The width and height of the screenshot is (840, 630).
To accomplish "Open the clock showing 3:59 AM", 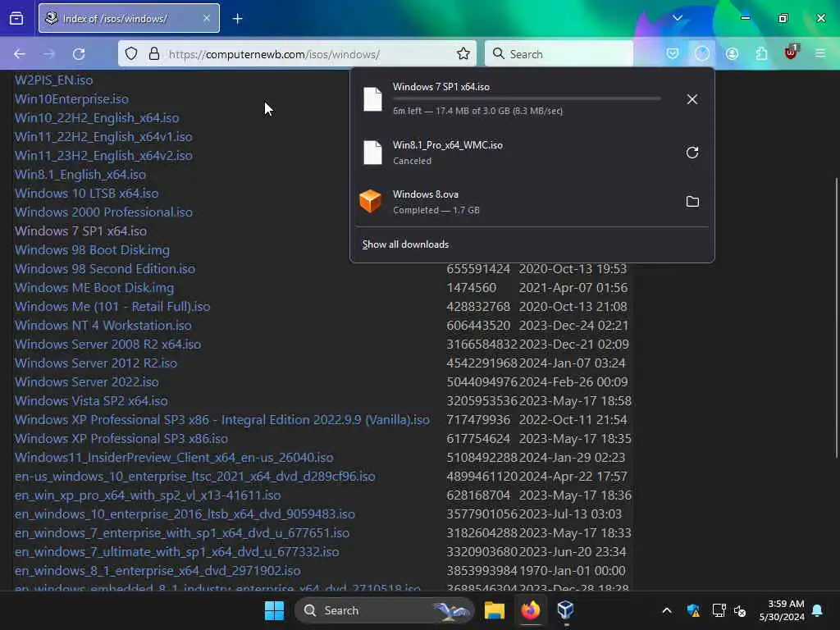I will [x=782, y=610].
